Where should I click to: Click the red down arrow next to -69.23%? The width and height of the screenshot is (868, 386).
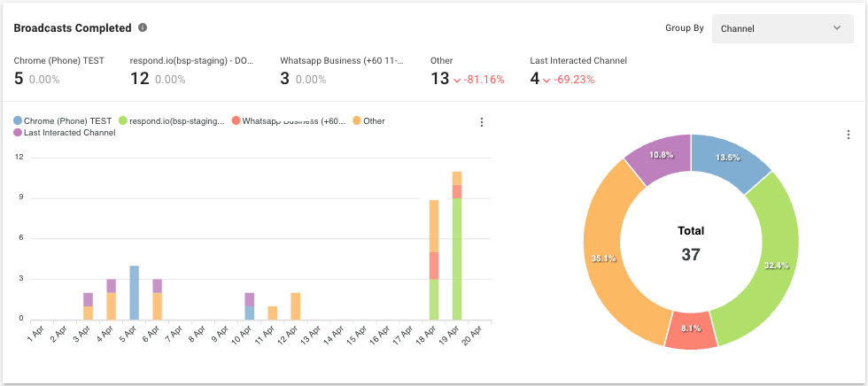point(546,80)
